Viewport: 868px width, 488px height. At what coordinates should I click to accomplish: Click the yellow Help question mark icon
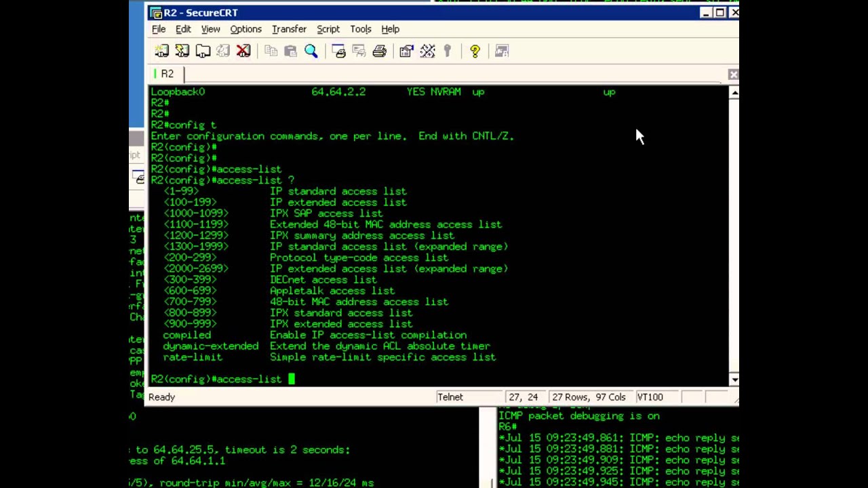tap(475, 51)
